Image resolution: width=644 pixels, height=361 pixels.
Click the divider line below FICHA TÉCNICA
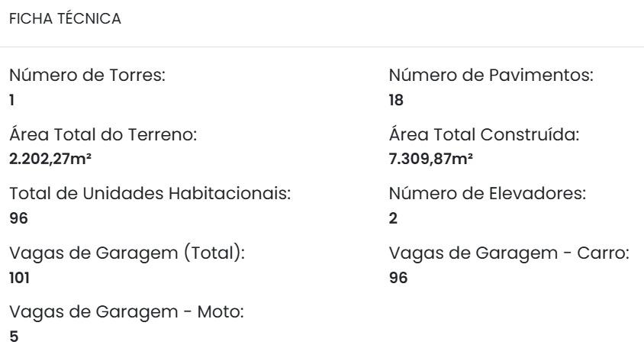[322, 47]
